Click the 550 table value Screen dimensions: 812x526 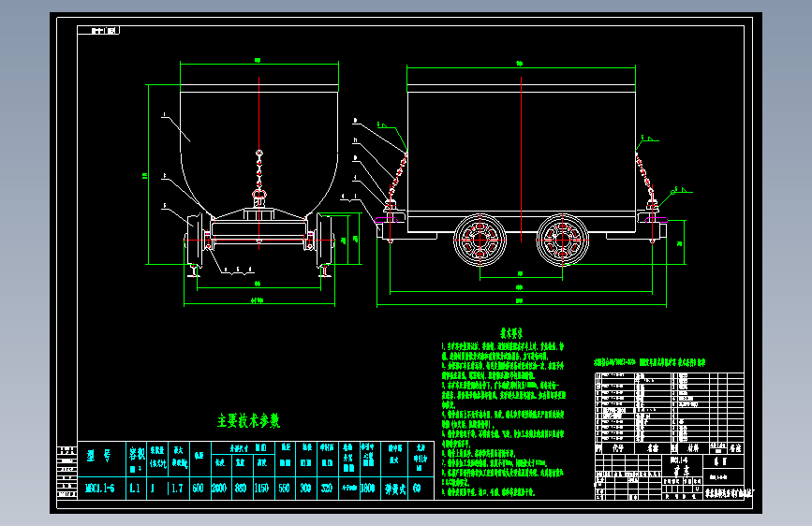tap(285, 489)
